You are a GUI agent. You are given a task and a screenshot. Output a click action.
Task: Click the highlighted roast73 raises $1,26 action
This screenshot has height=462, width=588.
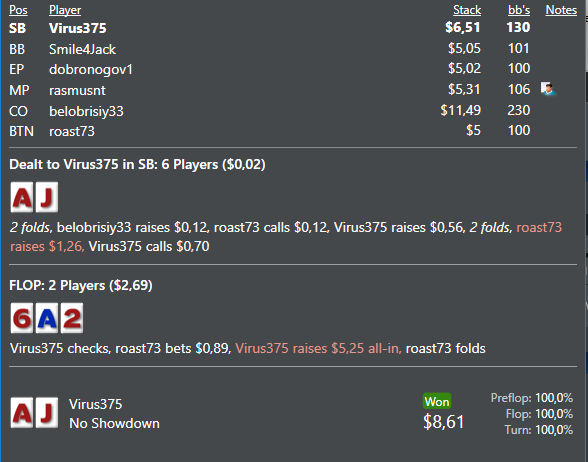(x=286, y=237)
